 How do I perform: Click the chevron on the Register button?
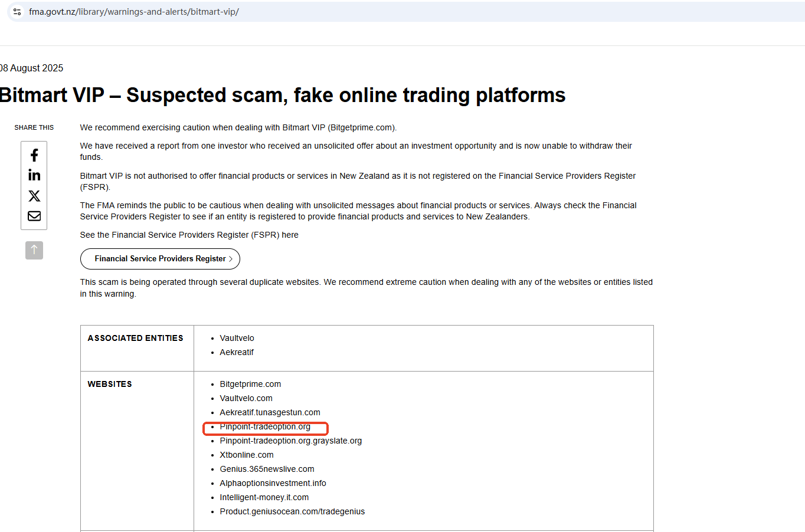pos(231,259)
